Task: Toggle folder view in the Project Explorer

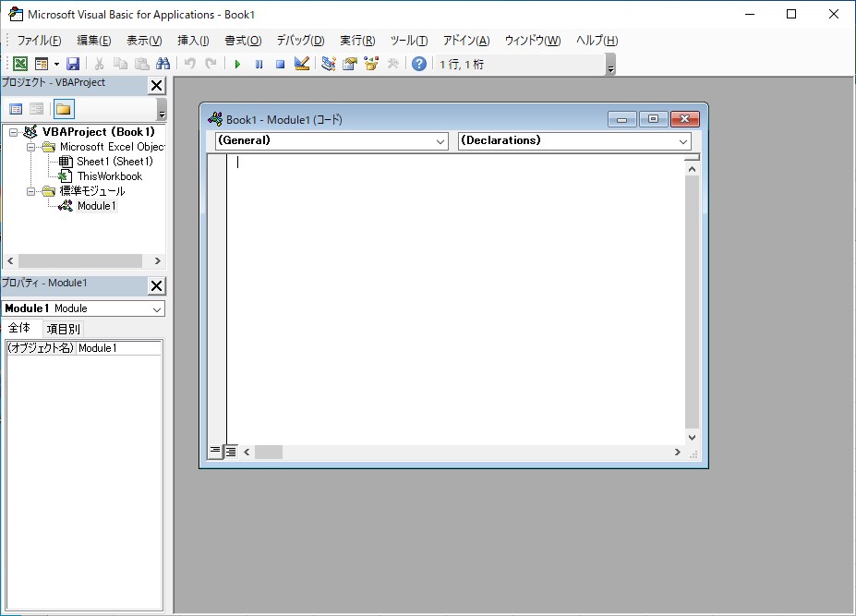Action: tap(62, 108)
